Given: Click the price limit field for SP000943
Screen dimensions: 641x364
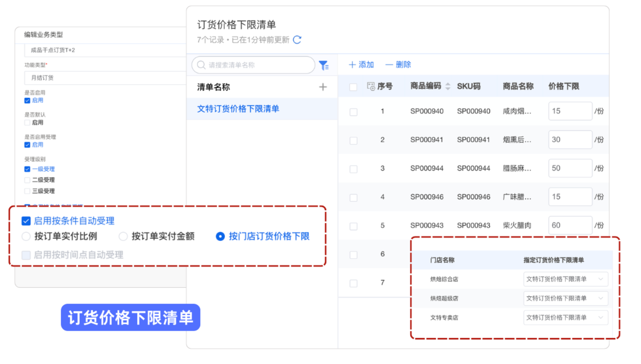Looking at the screenshot, I should pyautogui.click(x=570, y=225).
